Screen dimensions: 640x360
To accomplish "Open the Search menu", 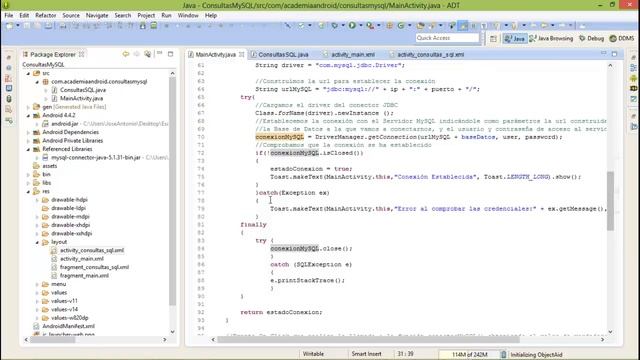I will (122, 15).
